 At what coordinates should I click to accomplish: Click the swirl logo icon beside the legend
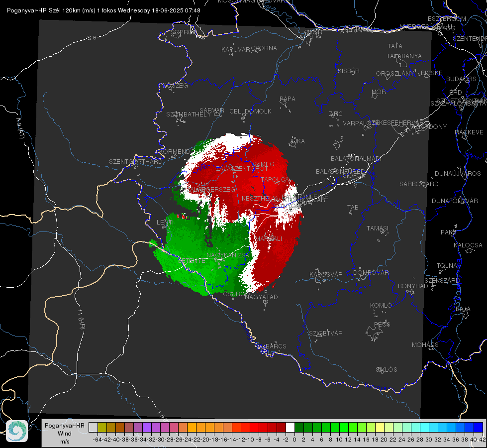pos(17,431)
